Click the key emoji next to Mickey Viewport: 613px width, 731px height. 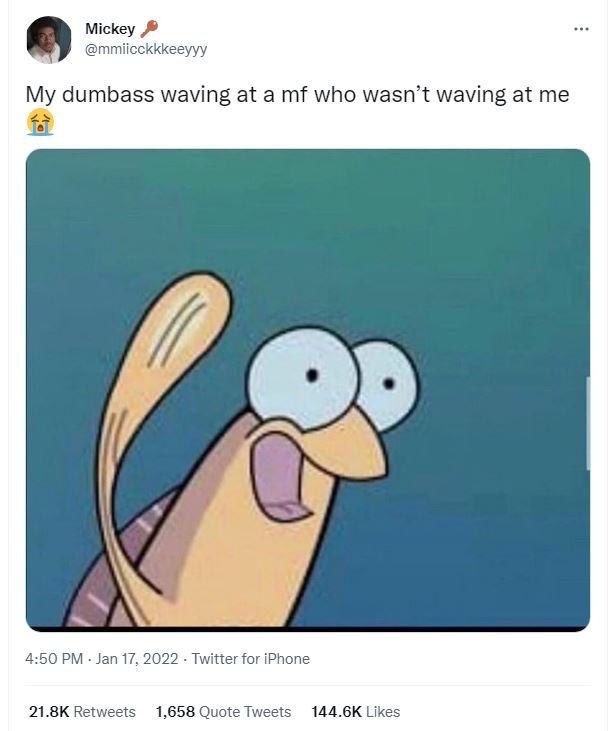pyautogui.click(x=149, y=29)
